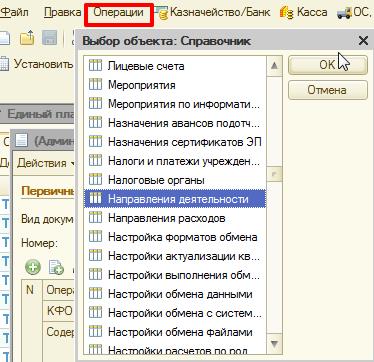Open the Действия dropdown menu
374x362 pixels.
46,163
